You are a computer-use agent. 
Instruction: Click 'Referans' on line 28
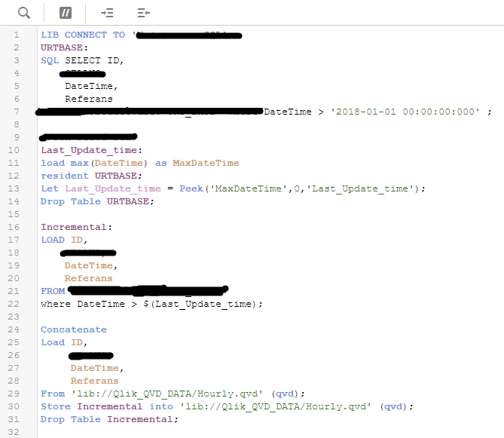coord(94,381)
